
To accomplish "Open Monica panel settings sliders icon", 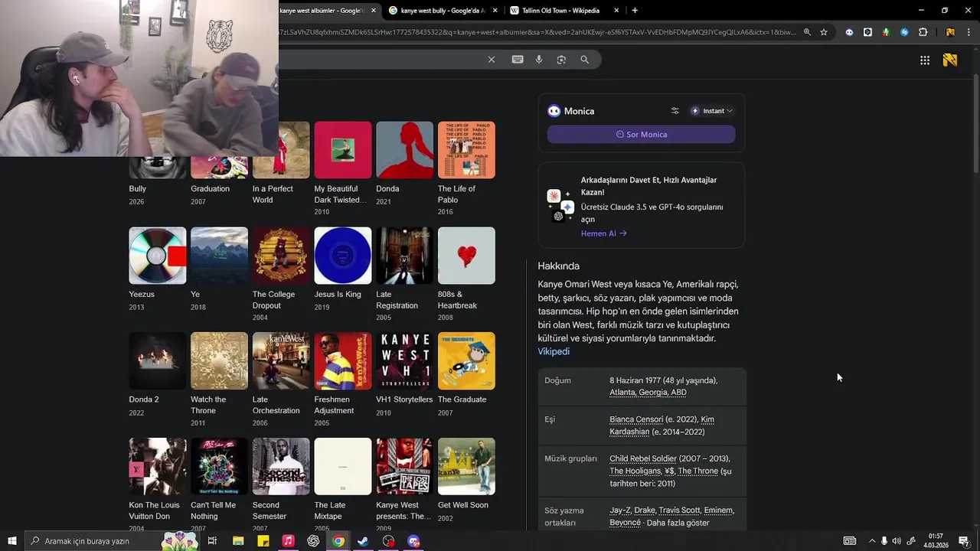I will pos(675,111).
